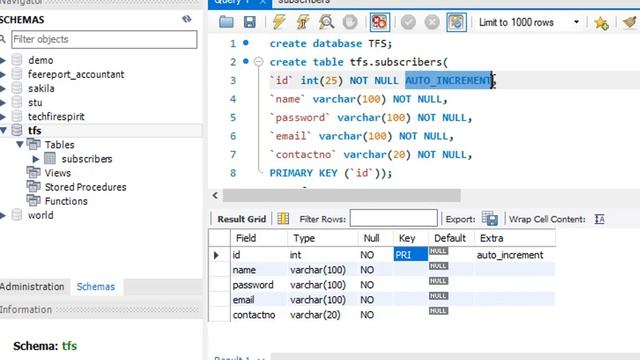Image resolution: width=640 pixels, height=360 pixels.
Task: Click the id row selector arrow
Action: (217, 255)
